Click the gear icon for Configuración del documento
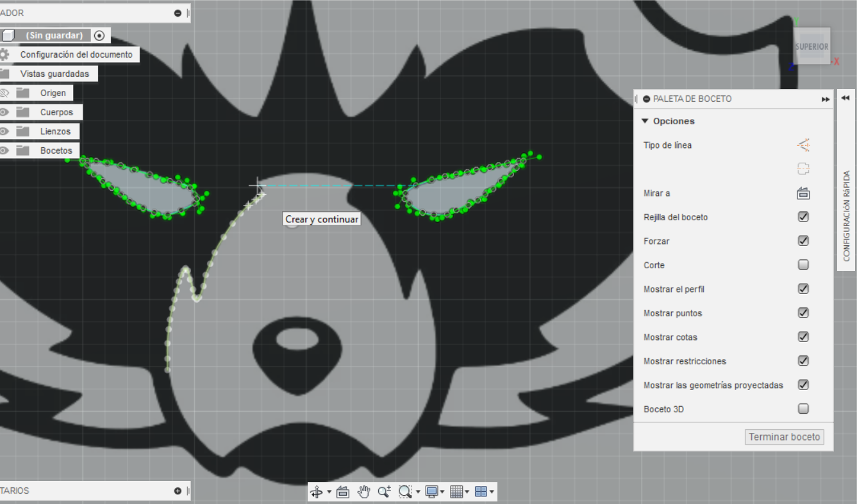 pyautogui.click(x=4, y=54)
